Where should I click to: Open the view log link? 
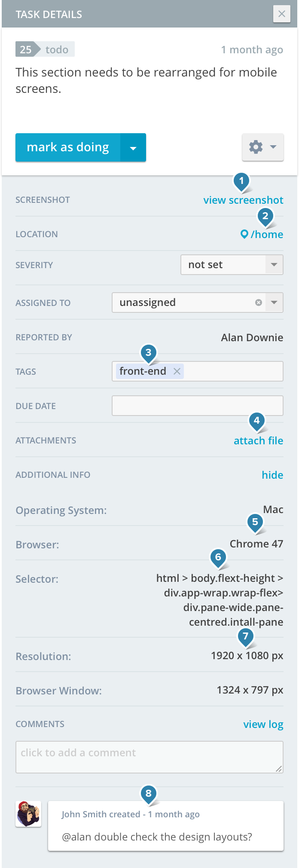tap(263, 724)
